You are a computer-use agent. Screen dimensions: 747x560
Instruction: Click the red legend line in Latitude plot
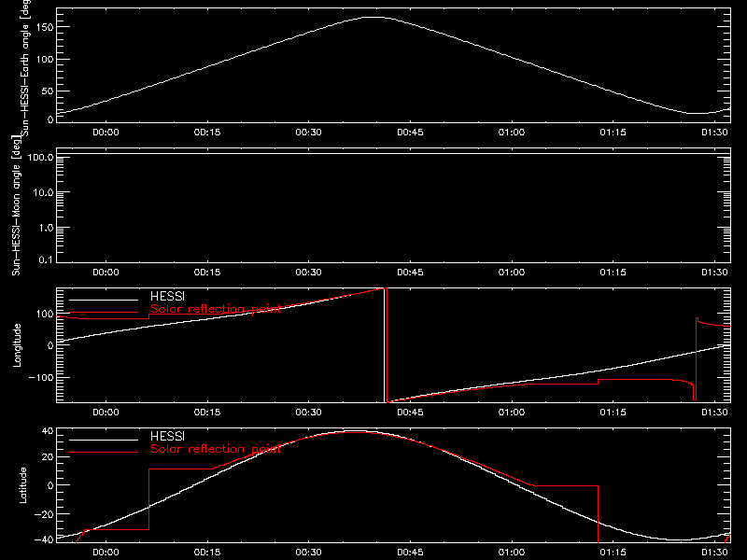coord(104,453)
